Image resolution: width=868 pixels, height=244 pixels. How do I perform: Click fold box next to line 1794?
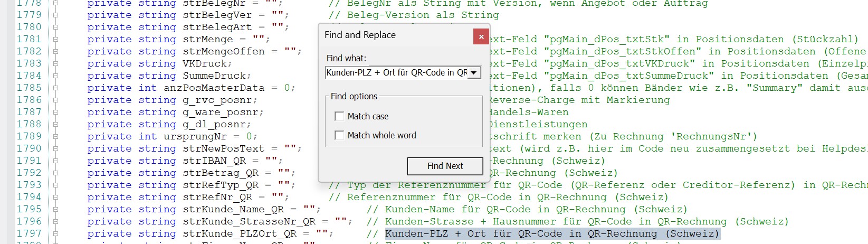pyautogui.click(x=55, y=198)
